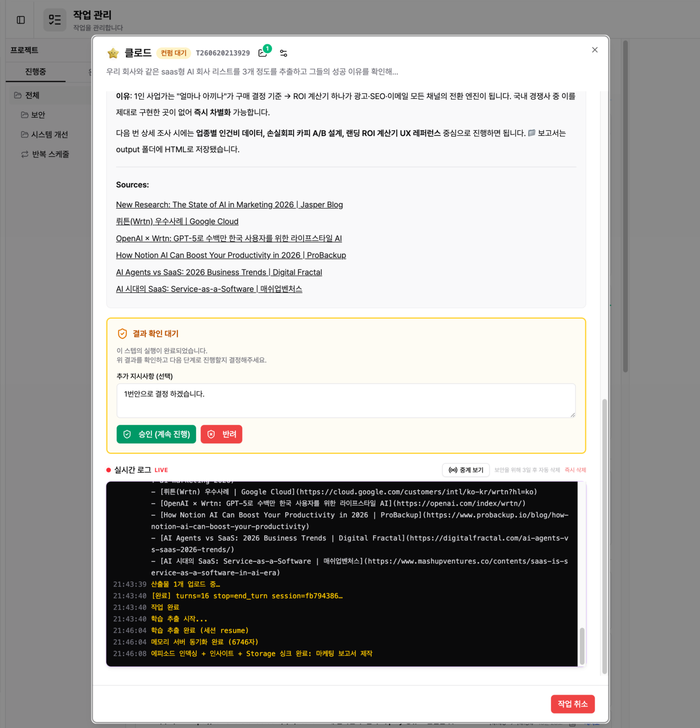Open the settings sliders icon beside task ID
Screen dimensions: 700x728
(x=283, y=53)
